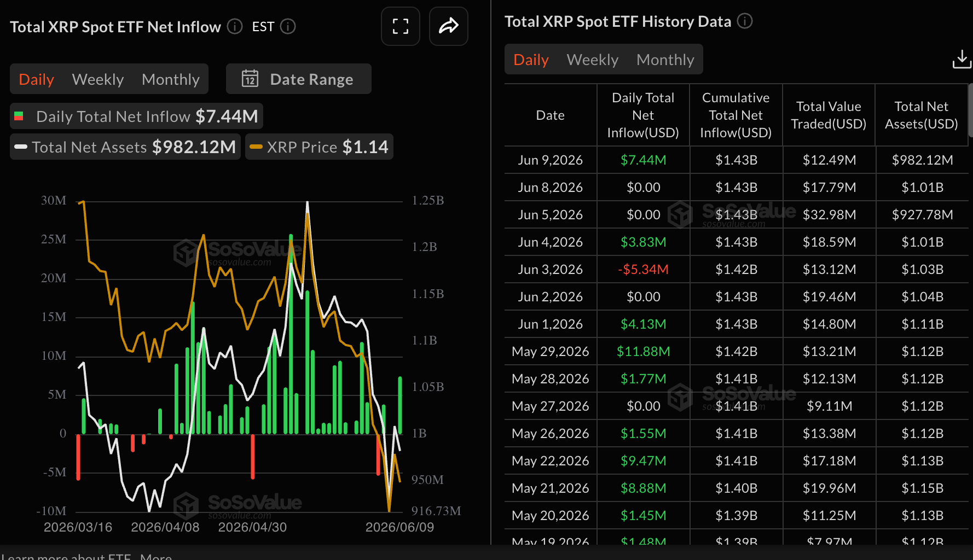Click the $9.11M value traded cell
The image size is (973, 560).
(x=829, y=406)
